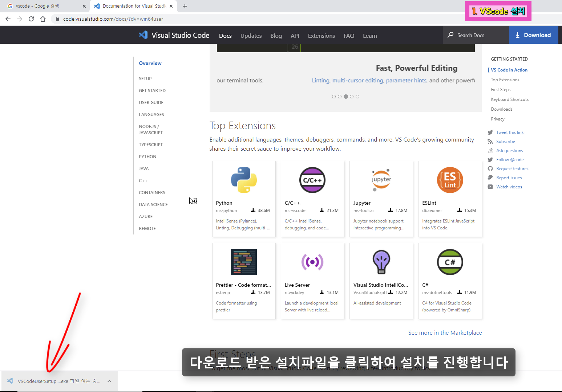
Task: Reload the page with refresh icon
Action: click(31, 19)
